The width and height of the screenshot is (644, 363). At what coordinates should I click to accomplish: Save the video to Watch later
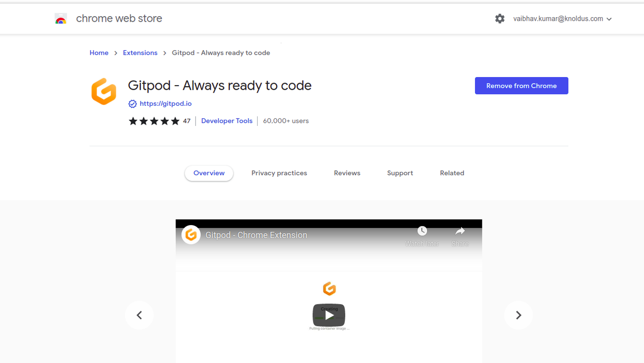(x=422, y=231)
